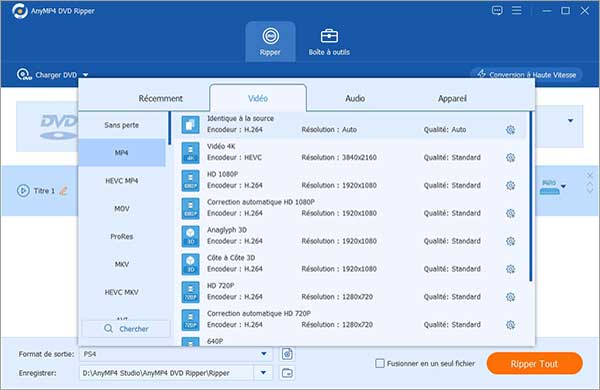Image resolution: width=600 pixels, height=390 pixels.
Task: Open the output folder icon beside Enregistrer
Action: click(x=287, y=373)
